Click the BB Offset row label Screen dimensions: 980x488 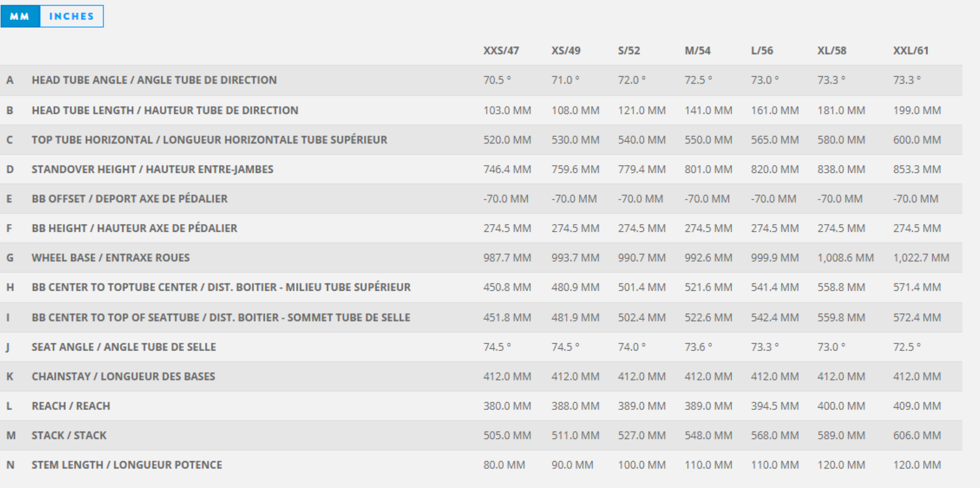coord(129,199)
